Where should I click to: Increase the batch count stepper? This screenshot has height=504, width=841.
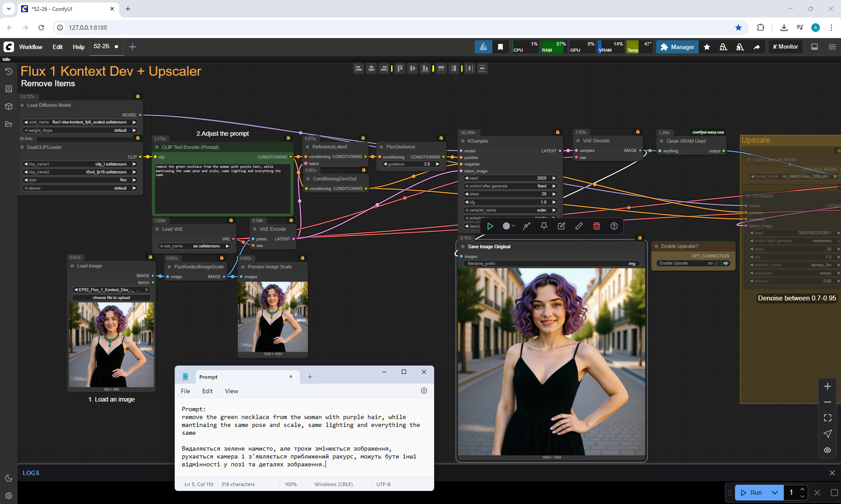tap(802, 489)
